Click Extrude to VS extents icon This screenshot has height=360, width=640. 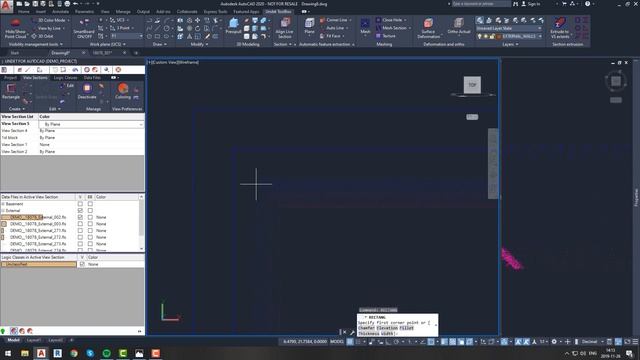(560, 23)
